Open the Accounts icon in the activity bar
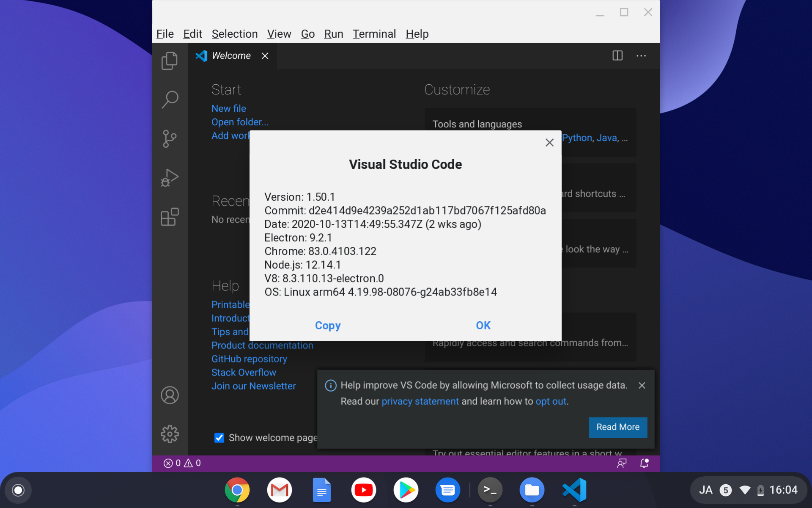 coord(170,395)
